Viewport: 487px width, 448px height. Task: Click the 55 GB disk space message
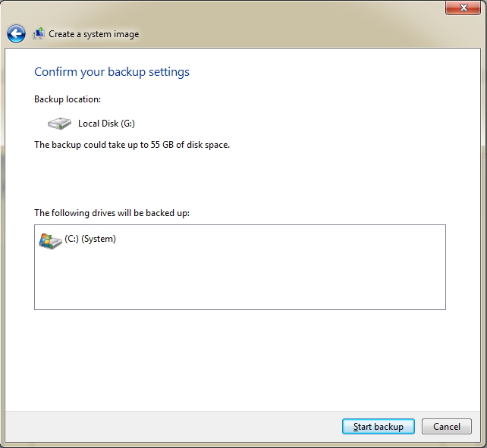click(x=132, y=145)
